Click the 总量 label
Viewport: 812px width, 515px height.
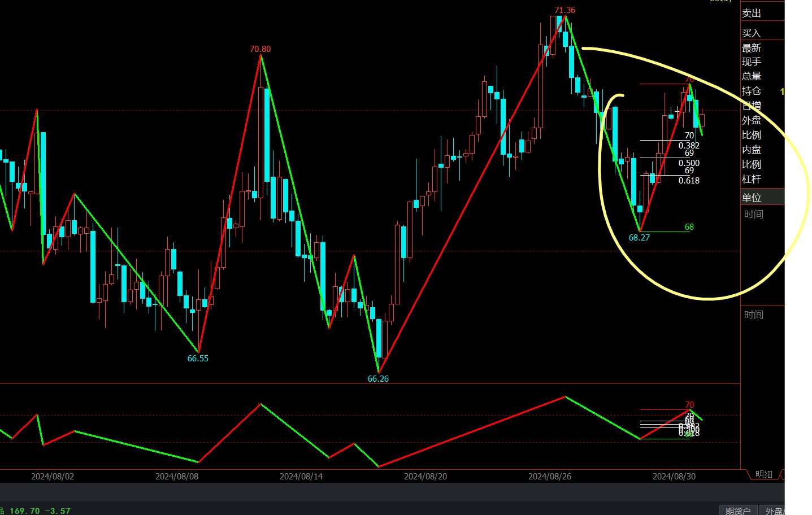(752, 76)
